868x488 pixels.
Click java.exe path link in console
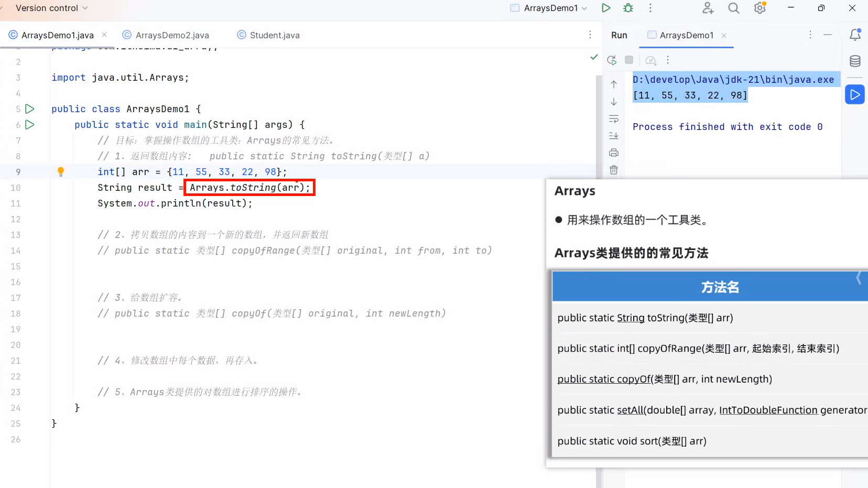point(733,80)
